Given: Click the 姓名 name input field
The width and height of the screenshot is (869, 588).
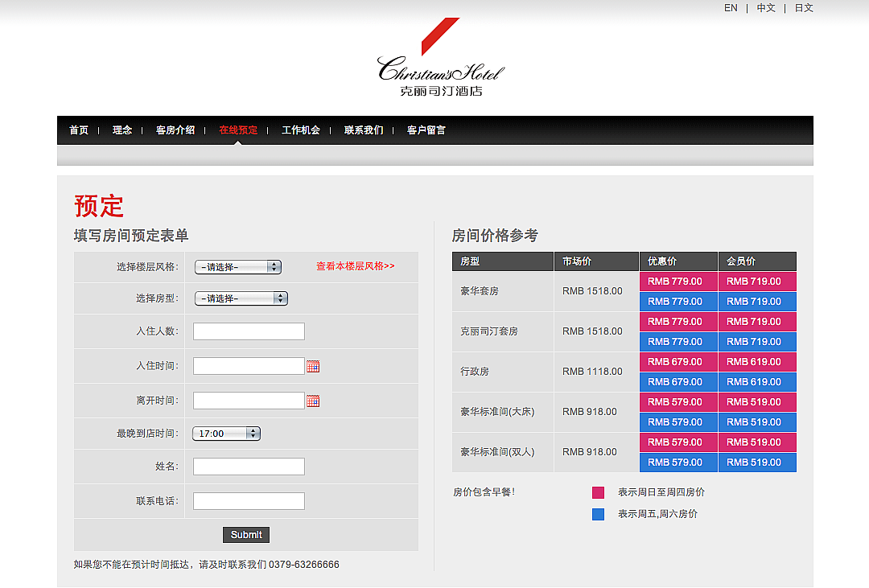Looking at the screenshot, I should tap(249, 467).
